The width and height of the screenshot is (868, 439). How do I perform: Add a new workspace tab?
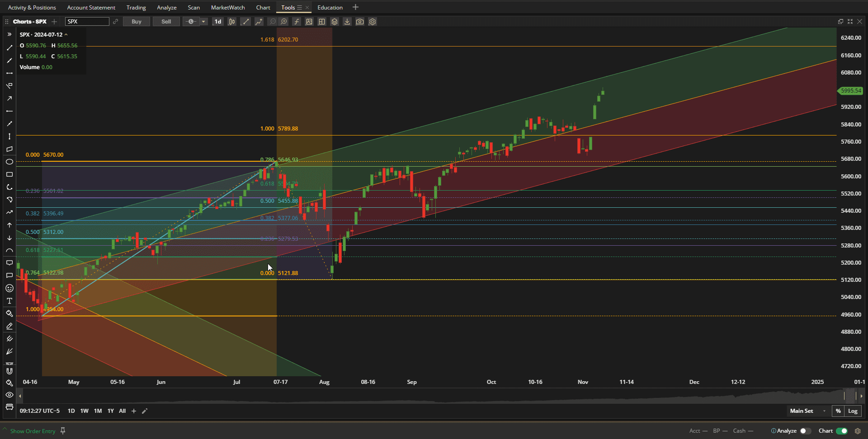click(356, 7)
